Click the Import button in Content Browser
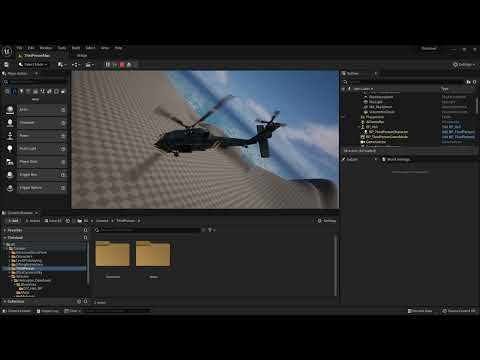The height and width of the screenshot is (360, 480). [33, 221]
